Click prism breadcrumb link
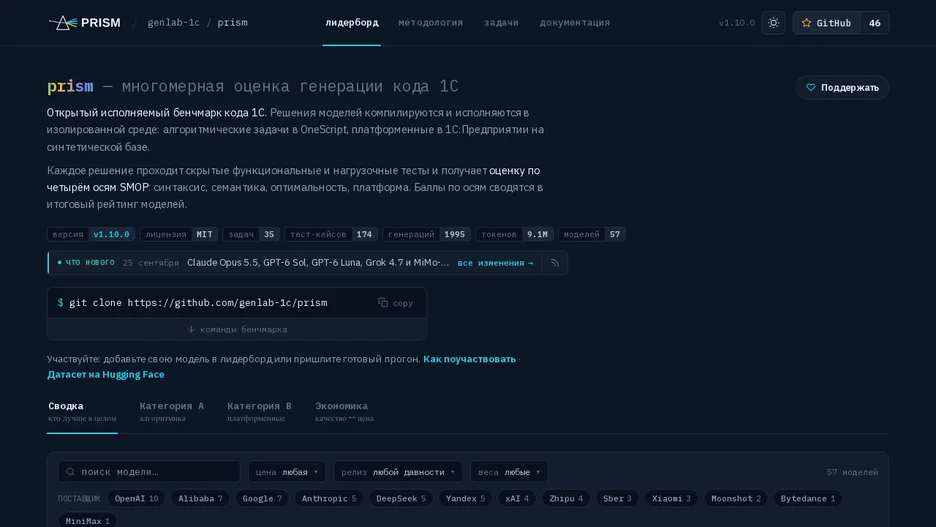The width and height of the screenshot is (936, 527). [x=232, y=23]
